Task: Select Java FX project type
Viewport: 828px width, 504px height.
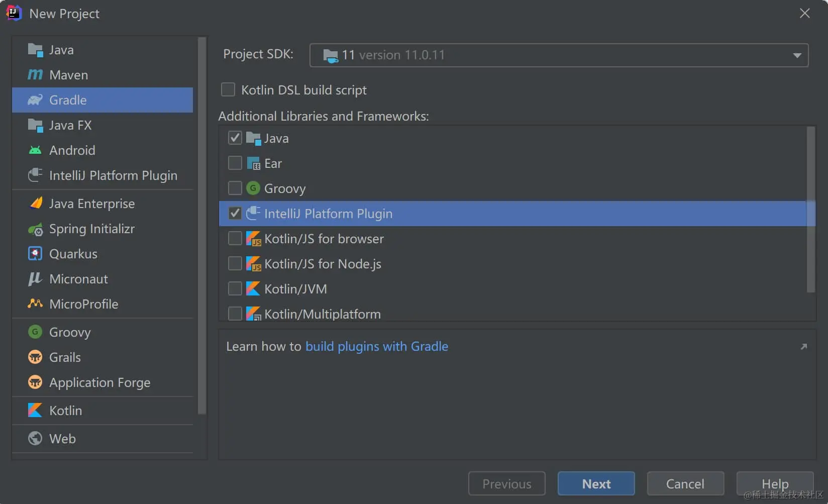Action: tap(102, 125)
